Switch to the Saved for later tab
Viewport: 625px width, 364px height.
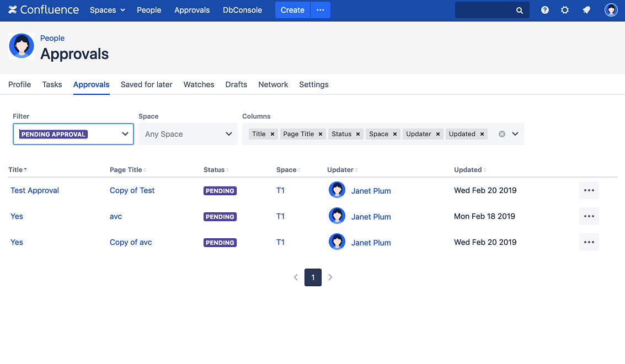[x=146, y=84]
